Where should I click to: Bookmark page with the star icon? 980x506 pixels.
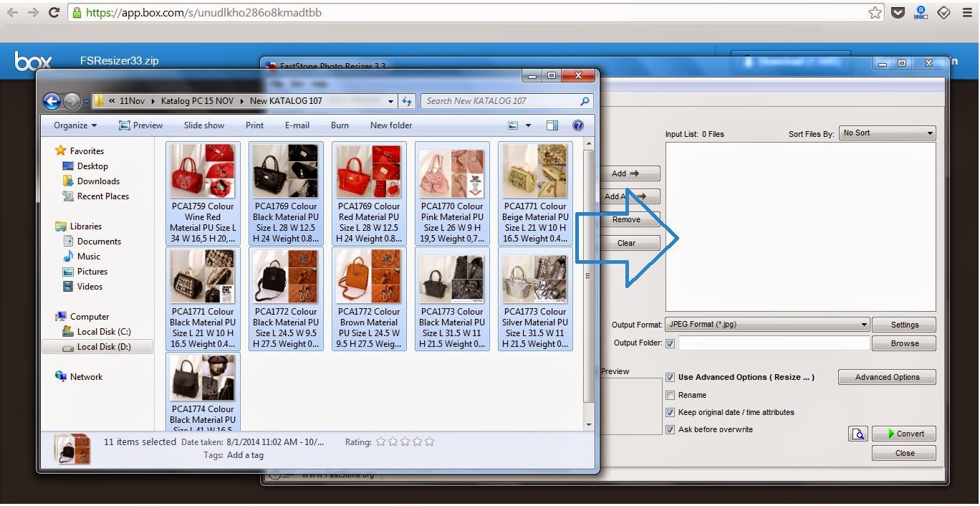pyautogui.click(x=875, y=13)
